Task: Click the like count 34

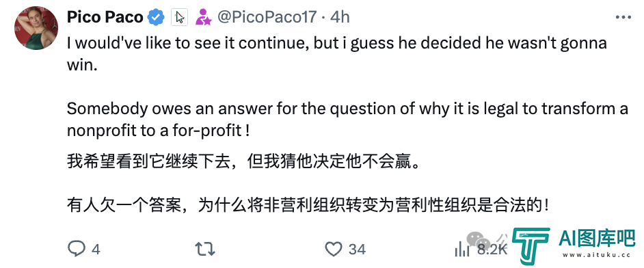Action: pos(357,249)
